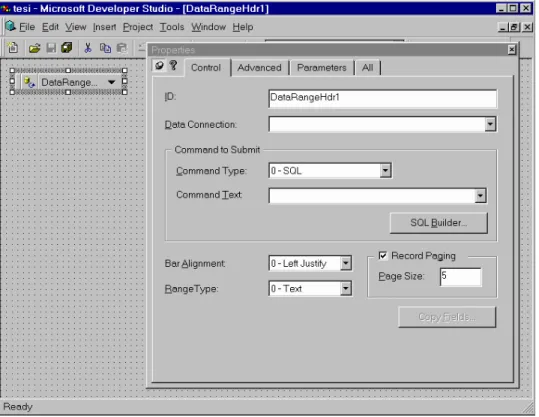Open the RangeType dropdown
Viewport: 539px width, 417px height.
[x=345, y=289]
